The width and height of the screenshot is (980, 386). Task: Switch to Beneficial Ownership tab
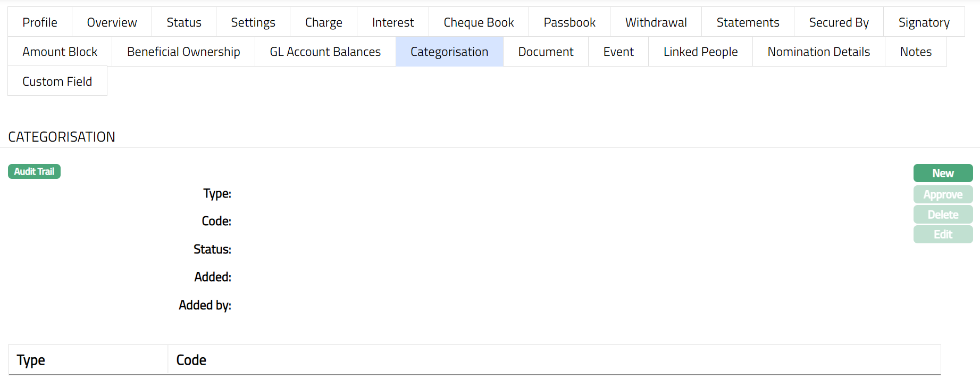(x=183, y=52)
